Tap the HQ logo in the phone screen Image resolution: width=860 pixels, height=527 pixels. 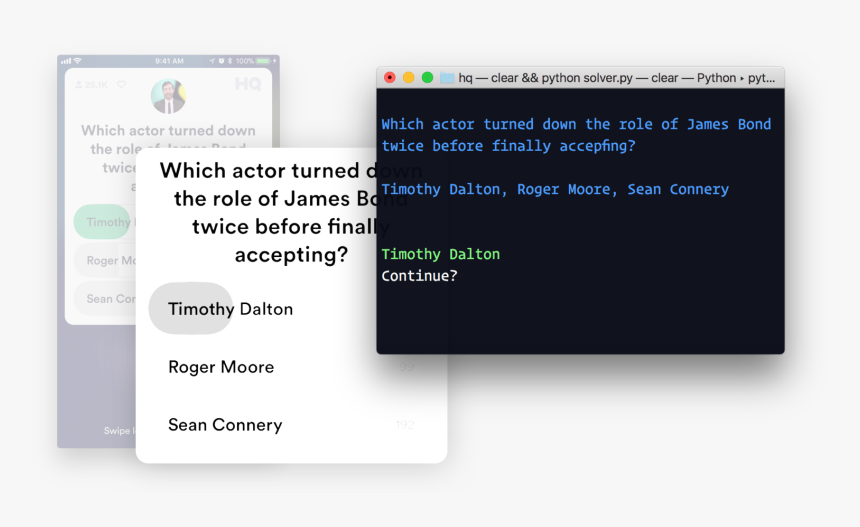click(x=248, y=84)
